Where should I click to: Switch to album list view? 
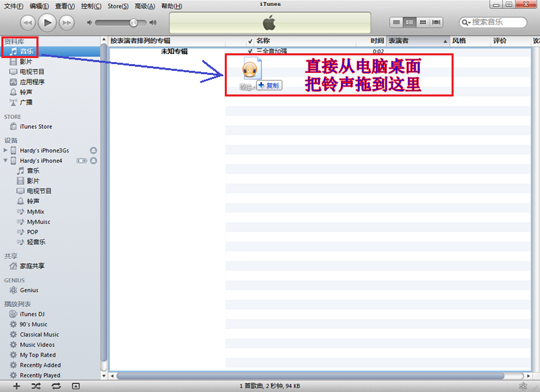pos(410,22)
